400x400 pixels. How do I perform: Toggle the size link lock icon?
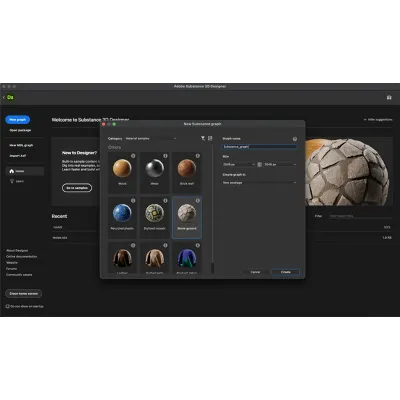pos(260,164)
